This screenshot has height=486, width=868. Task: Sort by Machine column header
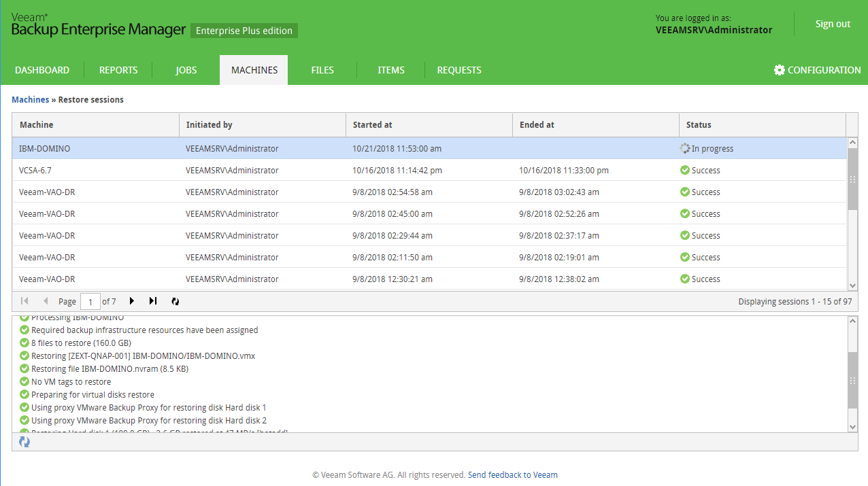pyautogui.click(x=95, y=125)
